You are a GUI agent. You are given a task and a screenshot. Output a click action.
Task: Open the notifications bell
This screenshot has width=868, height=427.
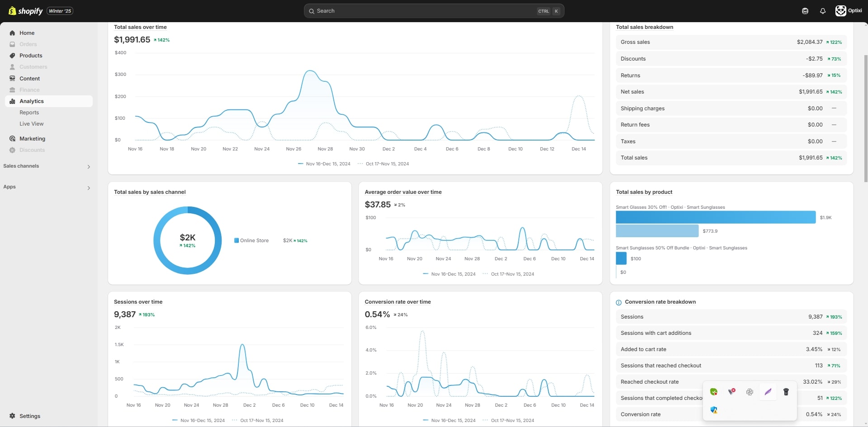823,11
